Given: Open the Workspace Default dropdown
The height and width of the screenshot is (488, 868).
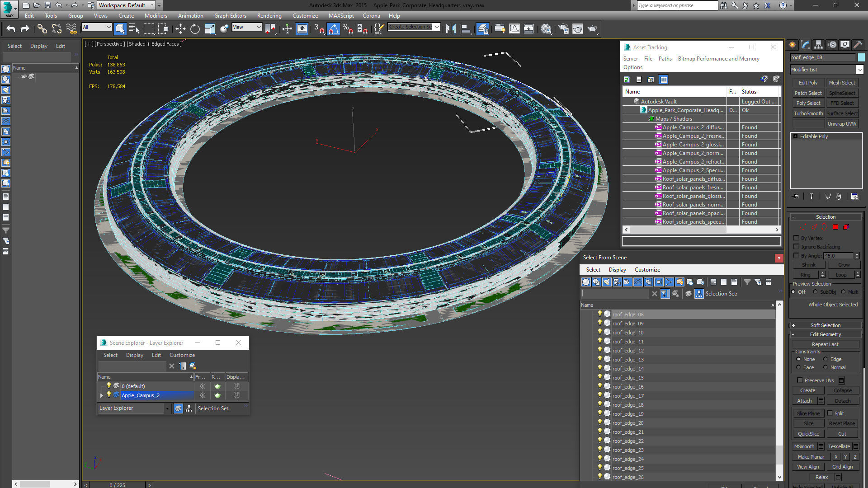Looking at the screenshot, I should pyautogui.click(x=152, y=5).
